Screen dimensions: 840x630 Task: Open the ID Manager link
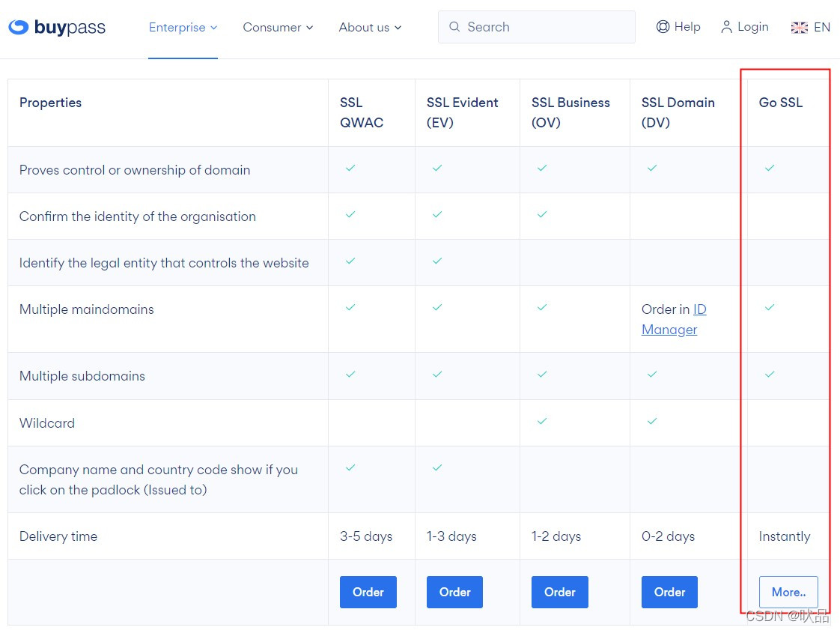pyautogui.click(x=674, y=320)
